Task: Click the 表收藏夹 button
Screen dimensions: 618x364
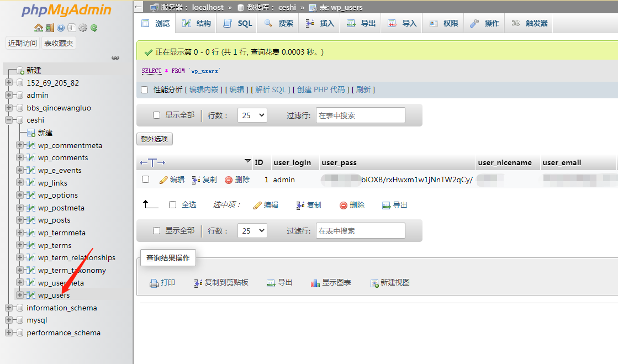Action: point(59,43)
